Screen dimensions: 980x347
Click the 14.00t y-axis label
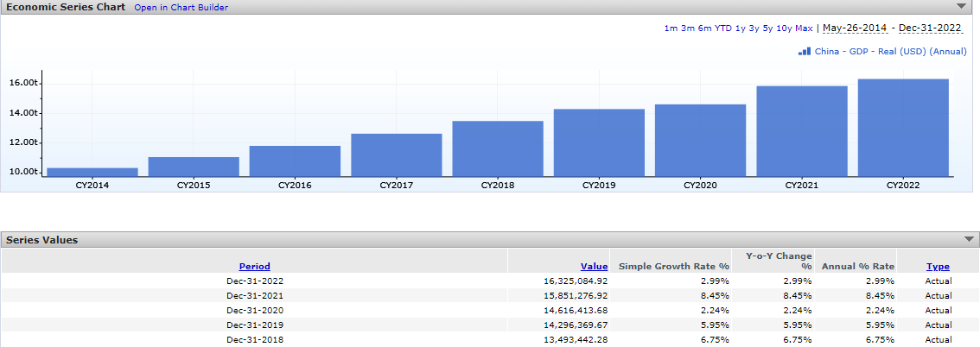23,113
